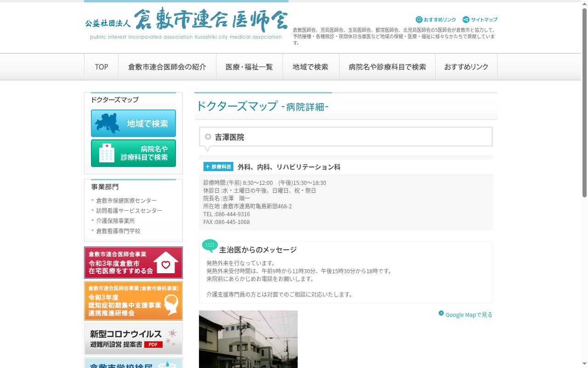This screenshot has height=368, width=588.
Task: Open the 在宅医療をすすめる会 banner
Action: pos(133,263)
